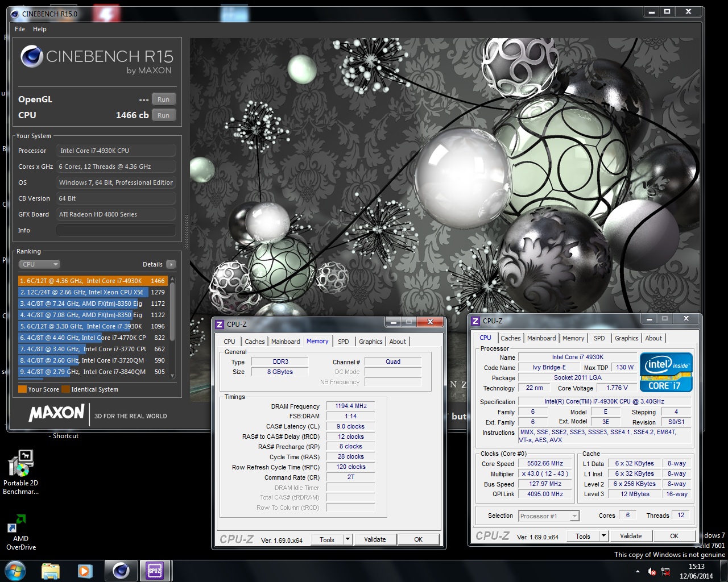Open AMD OverDrive desktop shortcut

pos(20,533)
